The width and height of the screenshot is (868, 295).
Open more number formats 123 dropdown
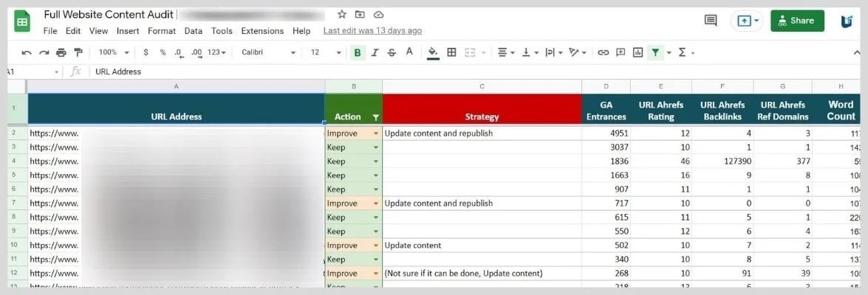[216, 52]
